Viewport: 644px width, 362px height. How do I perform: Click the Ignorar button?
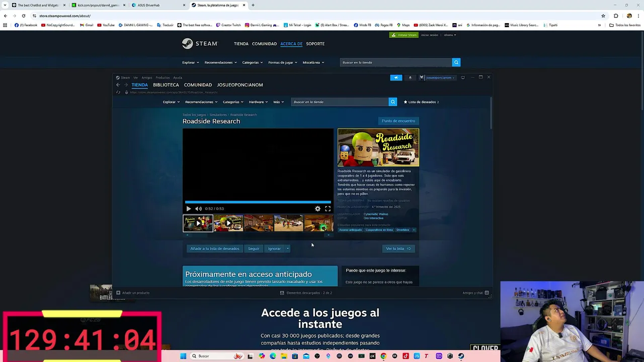coord(274,248)
